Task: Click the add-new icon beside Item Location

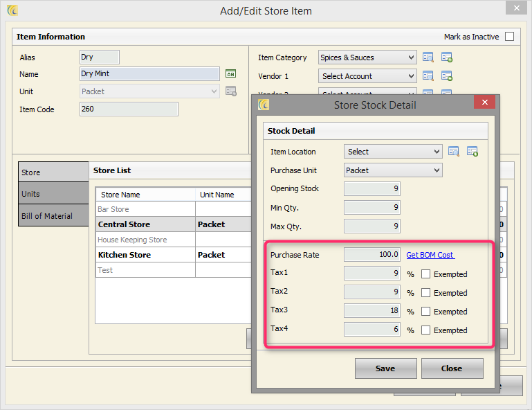Action: [473, 152]
